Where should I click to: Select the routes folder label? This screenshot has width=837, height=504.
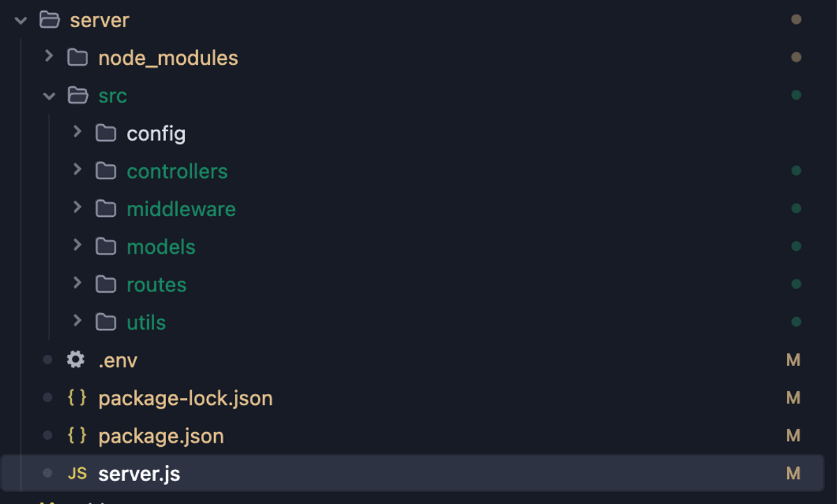pyautogui.click(x=156, y=284)
